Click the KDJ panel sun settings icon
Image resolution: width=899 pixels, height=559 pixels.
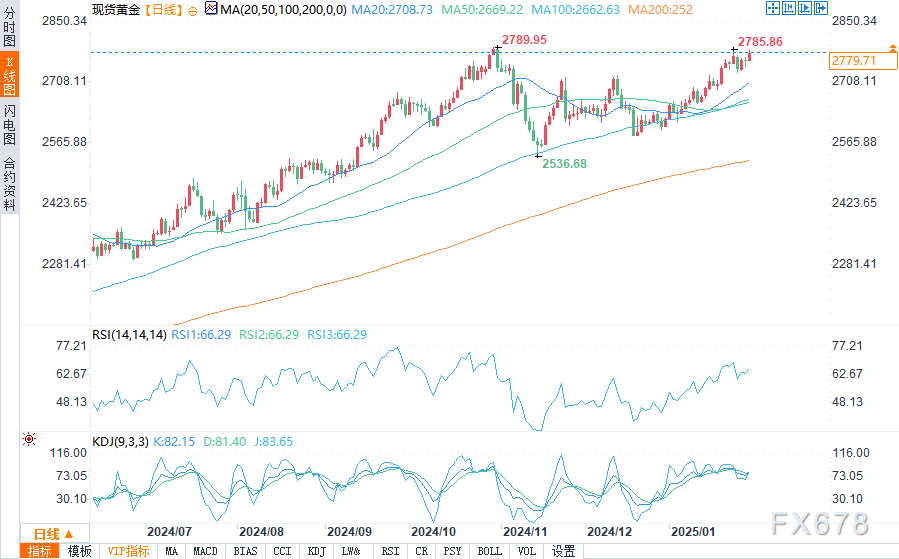[x=29, y=440]
